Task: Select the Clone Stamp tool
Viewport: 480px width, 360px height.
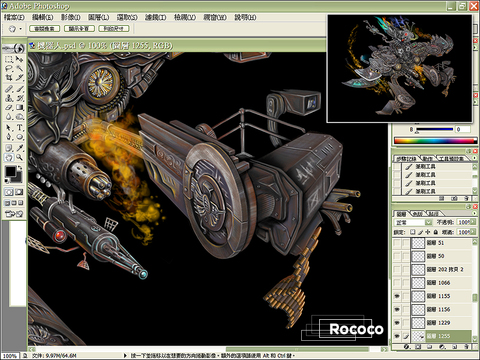Action: point(9,98)
